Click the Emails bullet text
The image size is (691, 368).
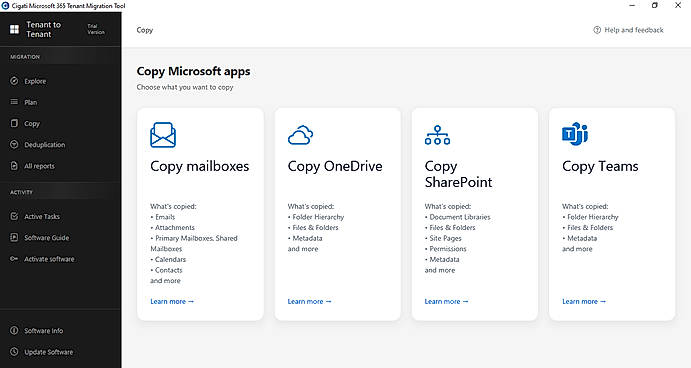tap(165, 217)
